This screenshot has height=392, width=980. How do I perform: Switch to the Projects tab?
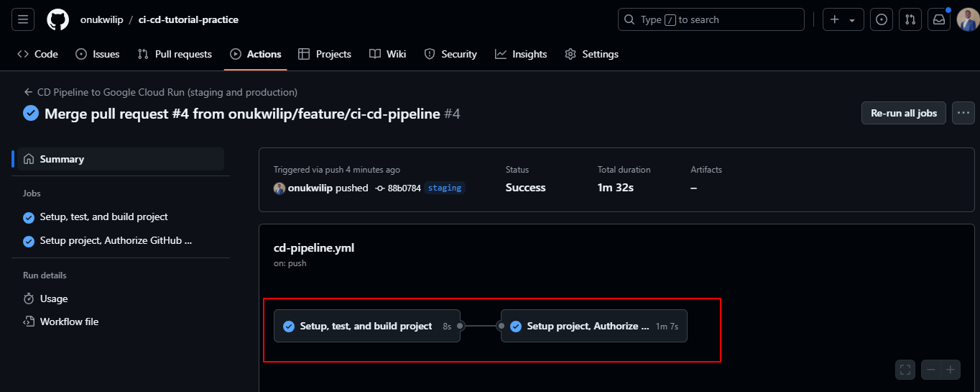[325, 54]
